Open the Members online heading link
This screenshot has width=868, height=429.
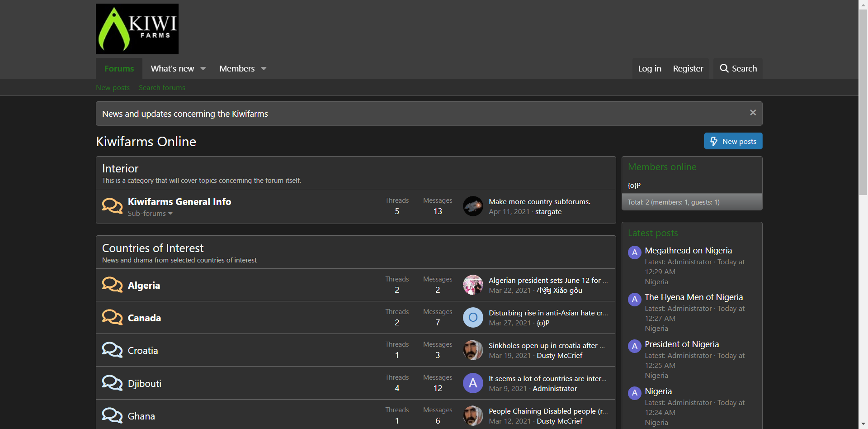pyautogui.click(x=662, y=167)
